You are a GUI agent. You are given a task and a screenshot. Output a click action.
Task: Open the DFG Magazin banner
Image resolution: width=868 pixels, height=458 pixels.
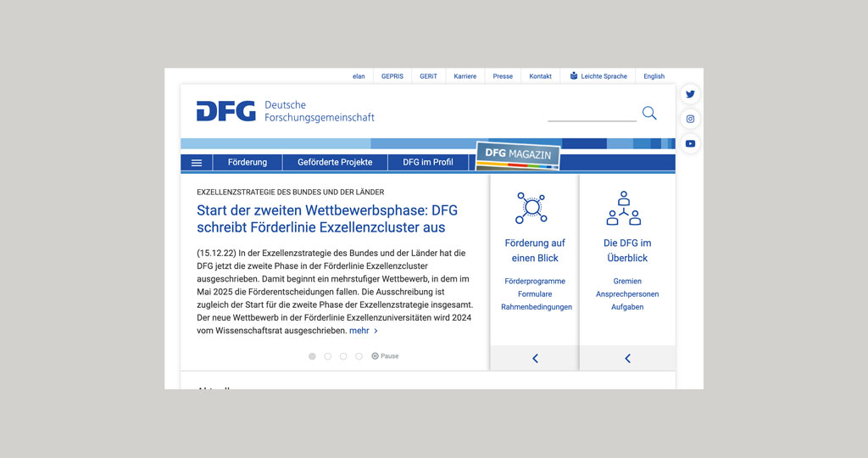518,154
